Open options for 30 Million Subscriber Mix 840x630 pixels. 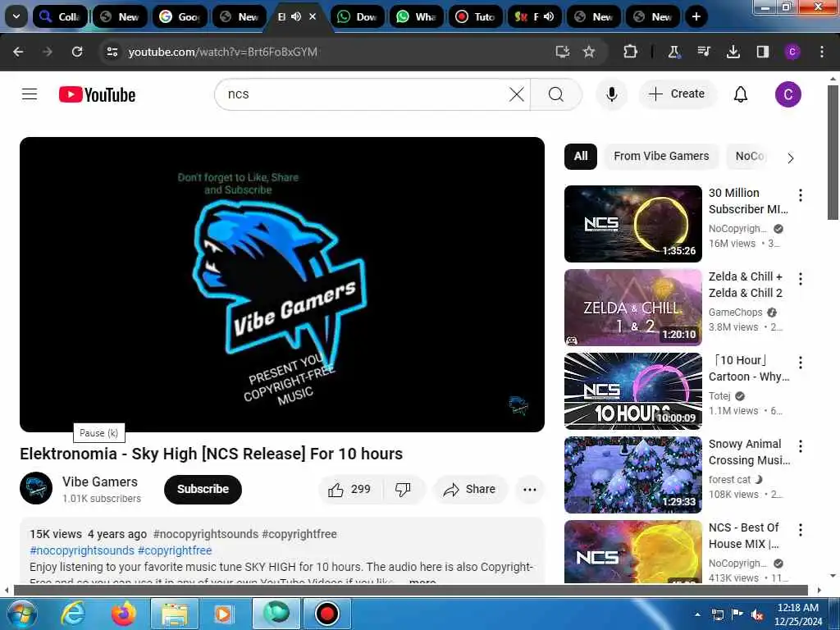coord(801,195)
